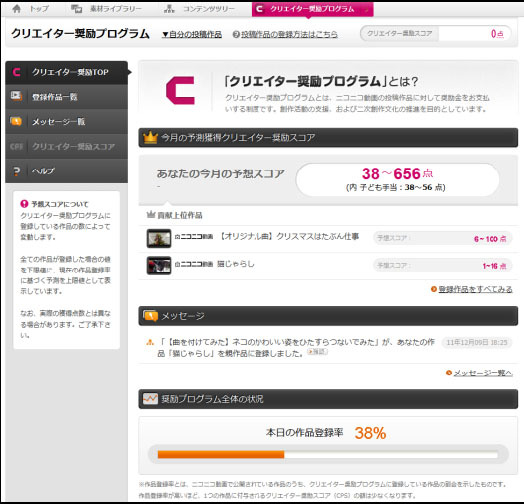Open the コンテンツツリー tab

(200, 9)
